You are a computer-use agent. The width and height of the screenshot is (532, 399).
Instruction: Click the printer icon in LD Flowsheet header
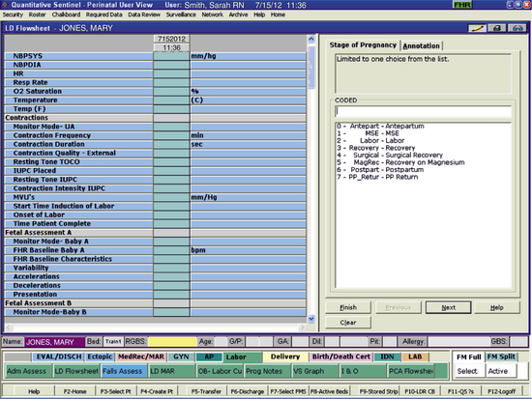(497, 28)
